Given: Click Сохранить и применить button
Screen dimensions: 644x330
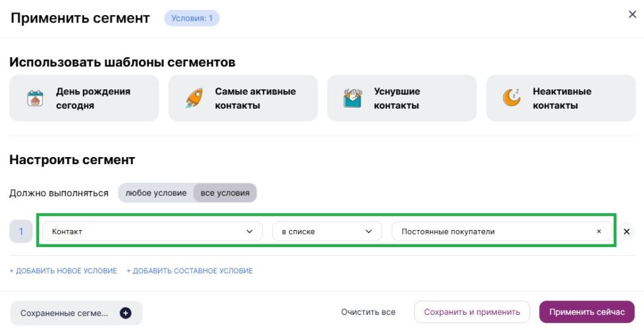Looking at the screenshot, I should [x=472, y=312].
